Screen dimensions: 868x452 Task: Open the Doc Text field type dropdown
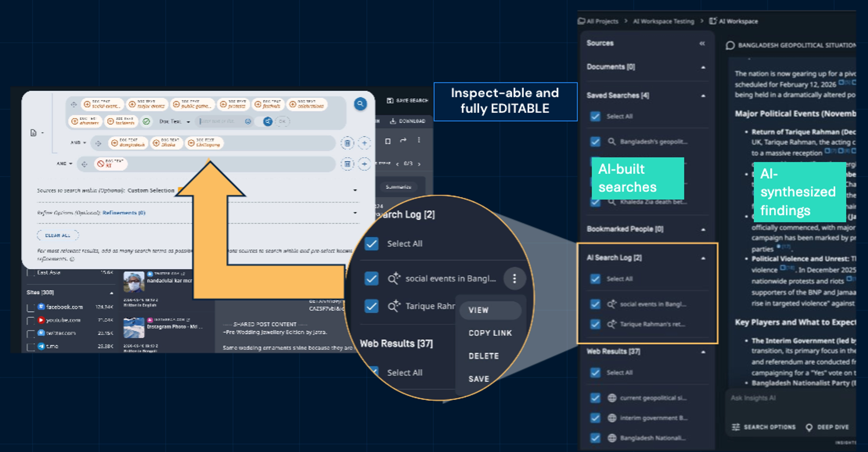coord(175,122)
